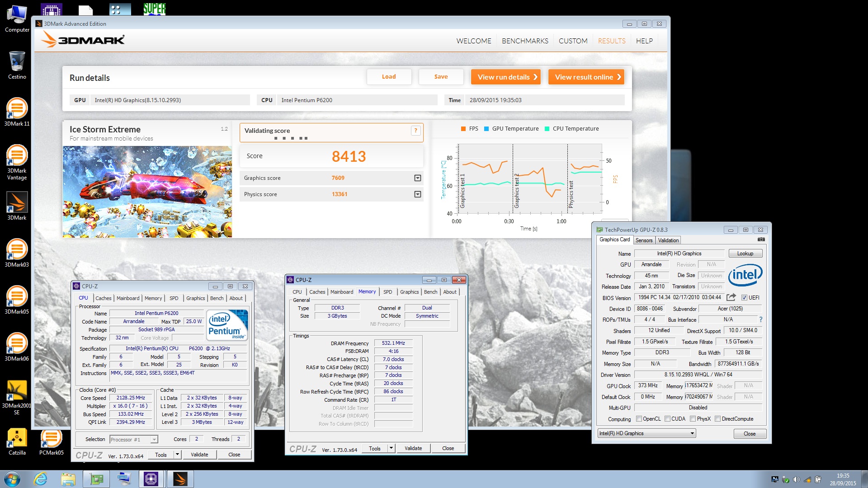The width and height of the screenshot is (868, 488).
Task: Click the Close button in GPU-Z
Action: tap(750, 434)
